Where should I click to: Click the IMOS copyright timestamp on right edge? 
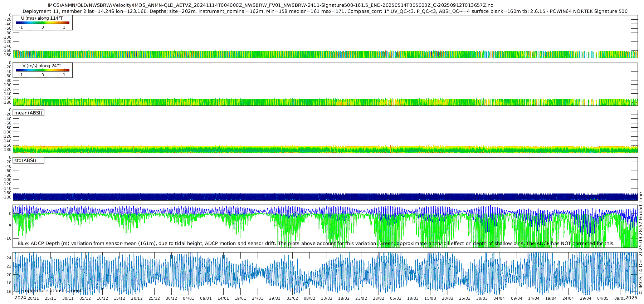pos(641,243)
